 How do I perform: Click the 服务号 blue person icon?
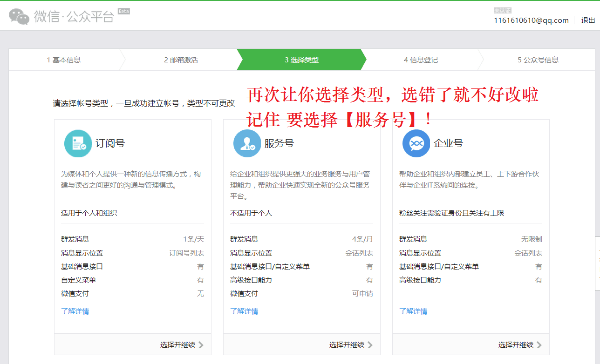pyautogui.click(x=247, y=143)
